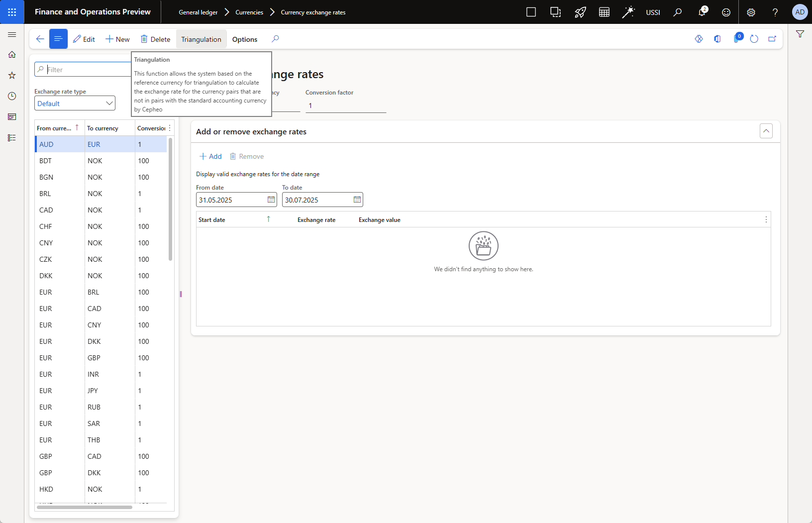Open the To date calendar picker
Viewport: 812px width, 523px height.
(x=357, y=200)
